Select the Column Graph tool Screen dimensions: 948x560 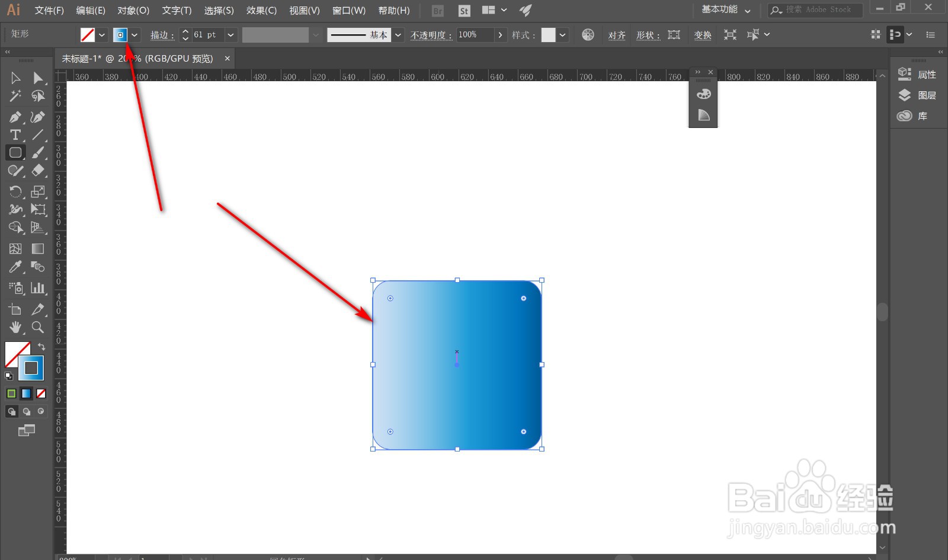point(38,288)
